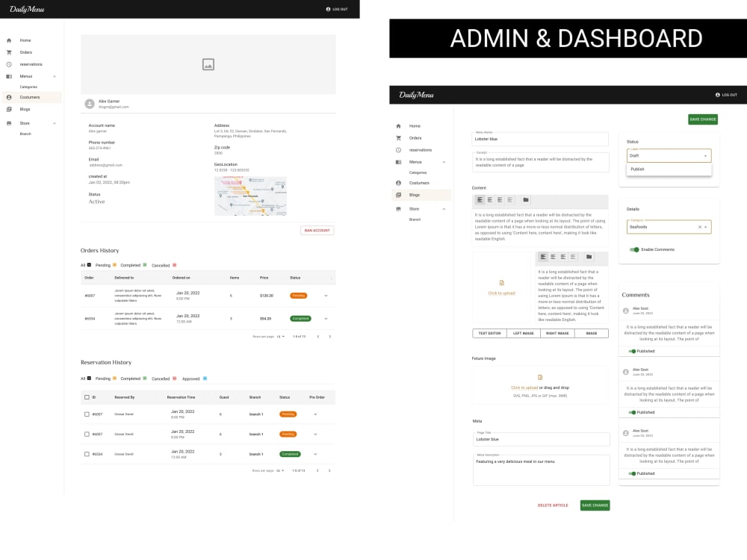The height and width of the screenshot is (560, 747).
Task: Click the Meta Description text area
Action: tap(541, 470)
